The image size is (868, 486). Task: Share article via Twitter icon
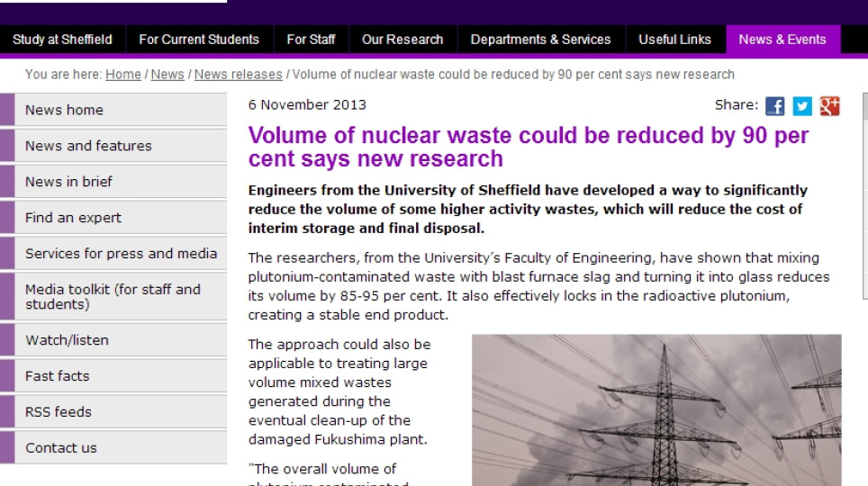click(x=802, y=106)
